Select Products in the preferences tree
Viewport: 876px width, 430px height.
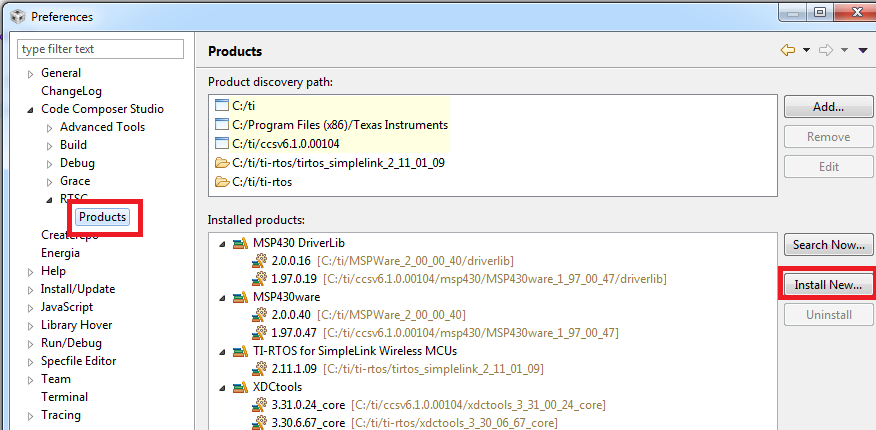[103, 217]
